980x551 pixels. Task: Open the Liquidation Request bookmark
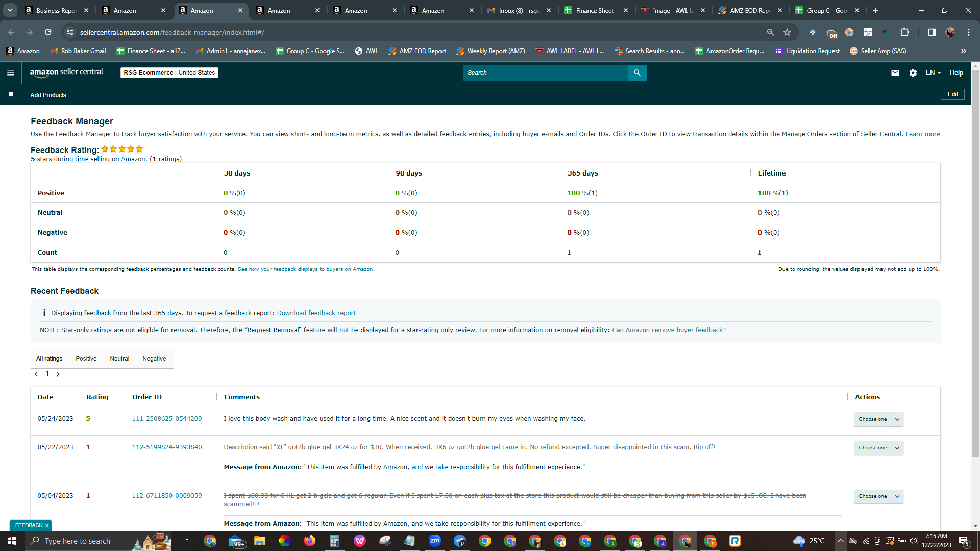[807, 51]
